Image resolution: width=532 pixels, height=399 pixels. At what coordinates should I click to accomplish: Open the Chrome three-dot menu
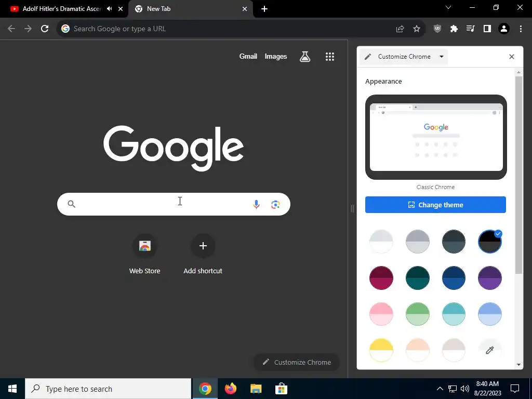[x=521, y=29]
